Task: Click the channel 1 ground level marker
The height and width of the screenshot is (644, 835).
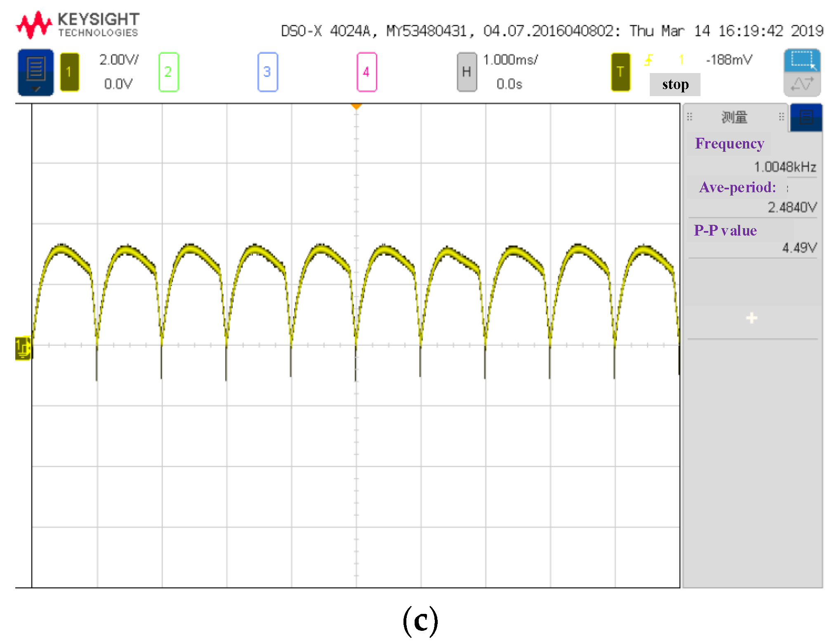Action: coord(23,348)
